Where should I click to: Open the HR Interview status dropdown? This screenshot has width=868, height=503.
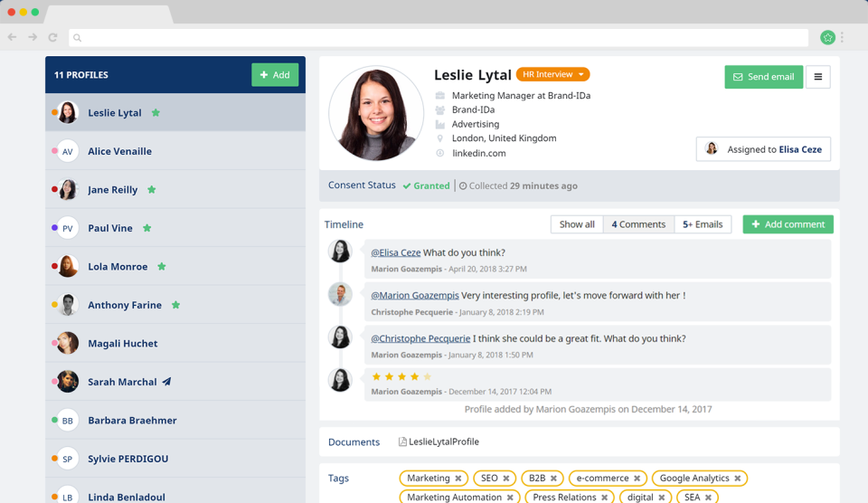(x=552, y=74)
